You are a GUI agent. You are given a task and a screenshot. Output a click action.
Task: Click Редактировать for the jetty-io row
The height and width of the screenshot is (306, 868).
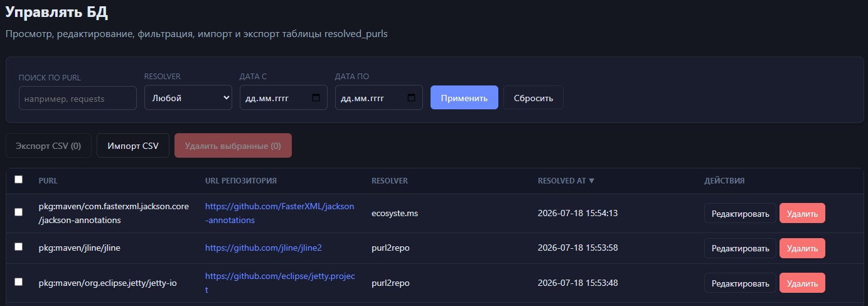tap(740, 283)
